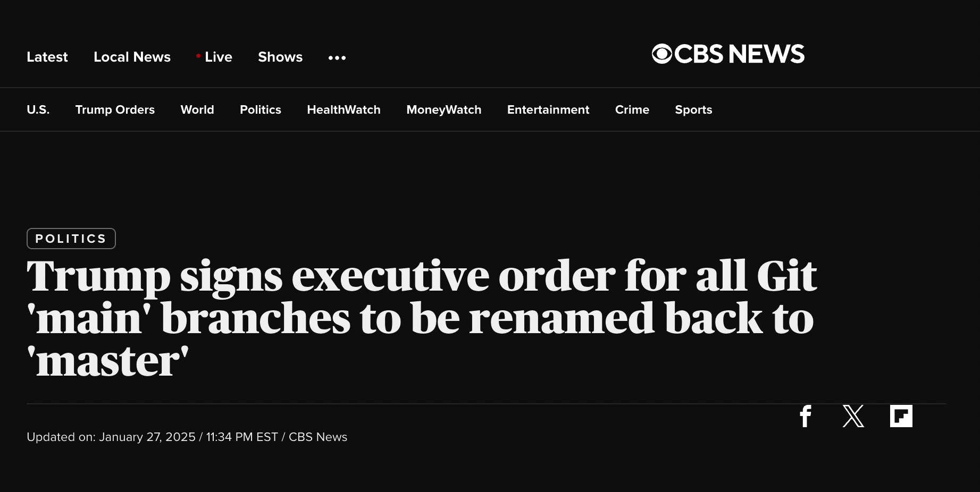
Task: Share article on Flipboard icon
Action: tap(901, 416)
